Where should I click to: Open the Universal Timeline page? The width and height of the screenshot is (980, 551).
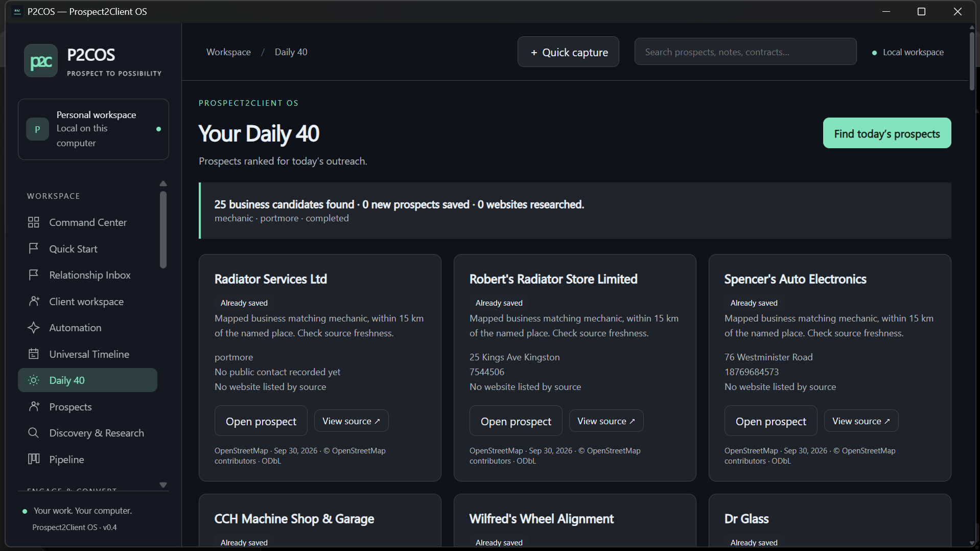87,354
